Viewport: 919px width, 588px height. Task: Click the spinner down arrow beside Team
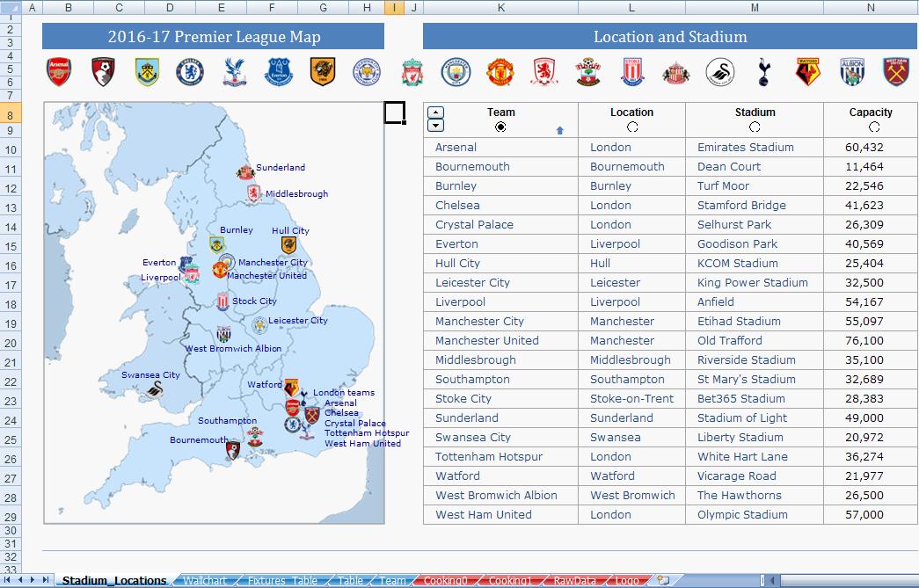point(435,126)
